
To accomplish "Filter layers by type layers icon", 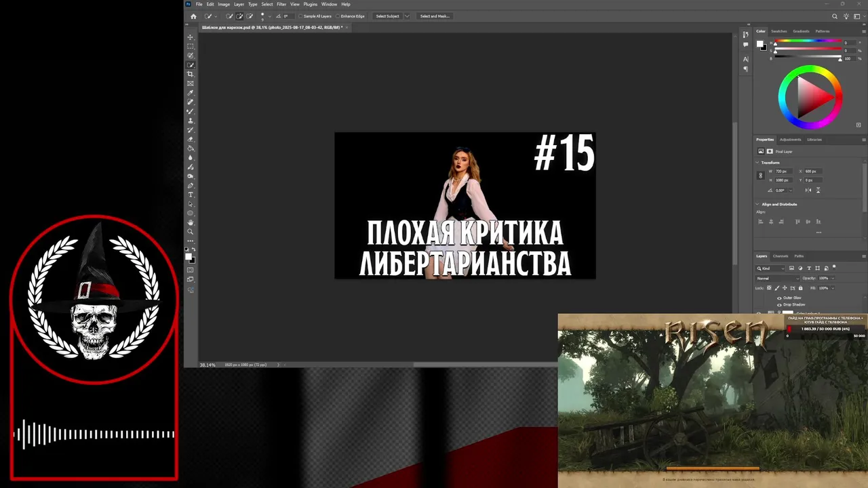I will [x=809, y=268].
